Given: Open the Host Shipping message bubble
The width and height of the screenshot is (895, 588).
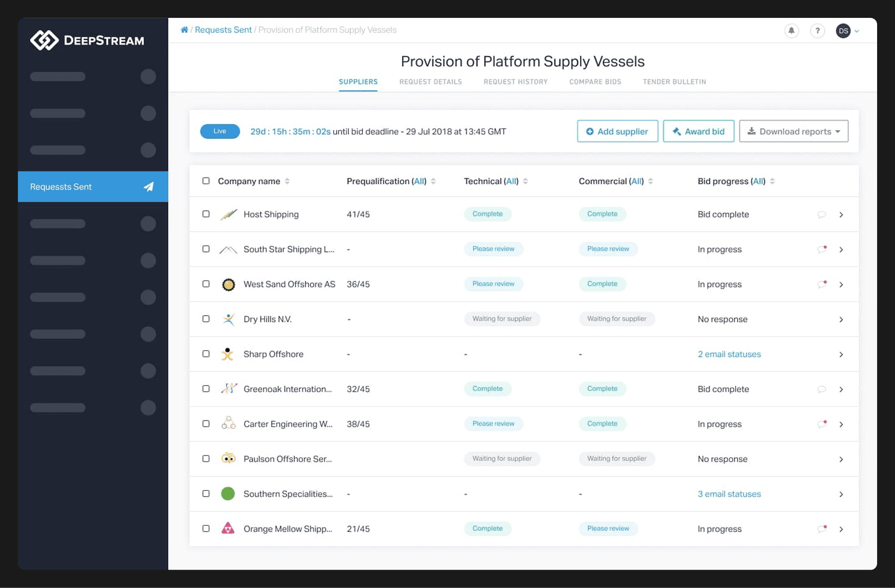Looking at the screenshot, I should 822,215.
